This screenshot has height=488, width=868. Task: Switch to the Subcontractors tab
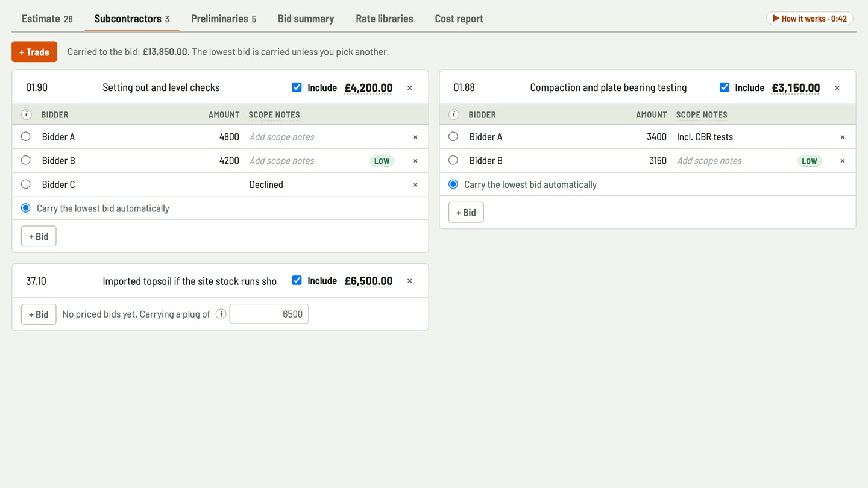pos(131,19)
